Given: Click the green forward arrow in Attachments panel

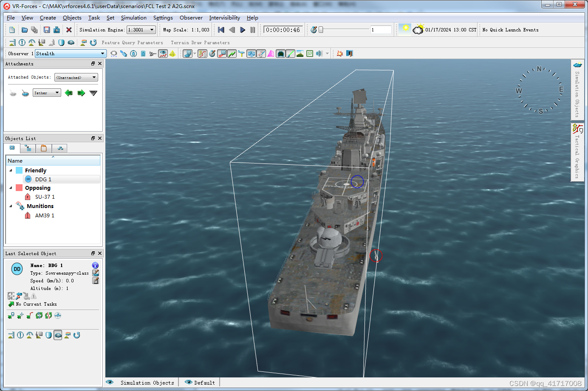Looking at the screenshot, I should click(81, 93).
